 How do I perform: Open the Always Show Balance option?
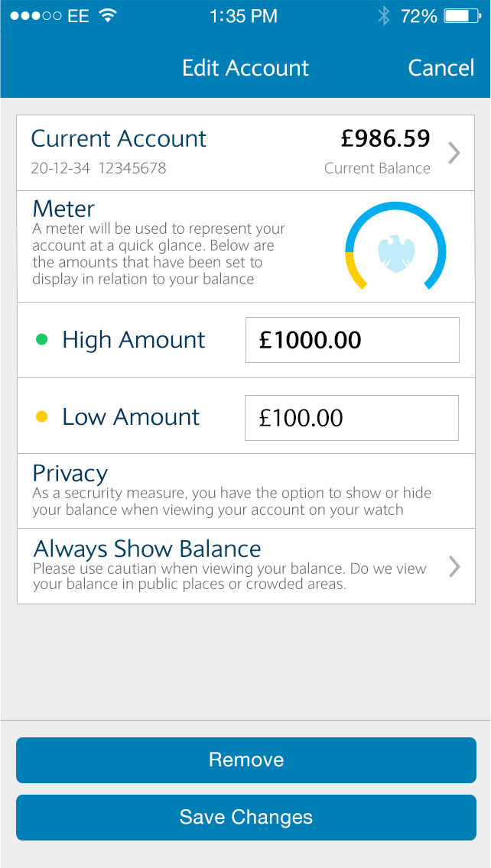(x=229, y=566)
